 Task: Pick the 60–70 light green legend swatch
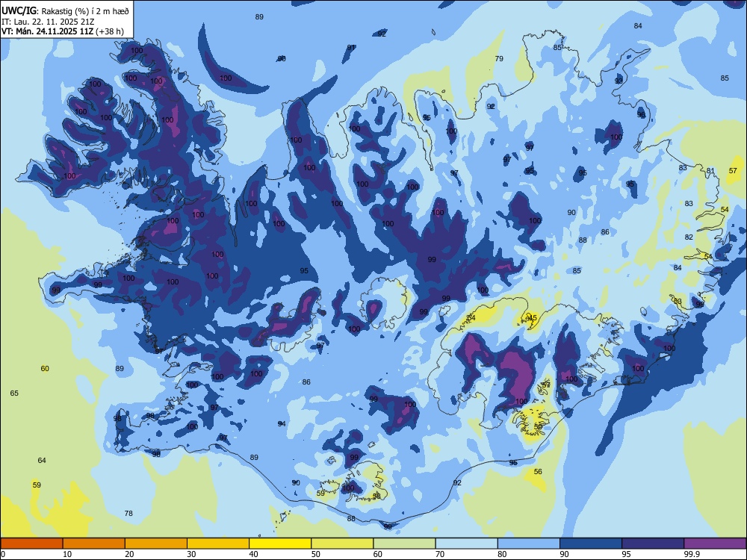tap(404, 544)
